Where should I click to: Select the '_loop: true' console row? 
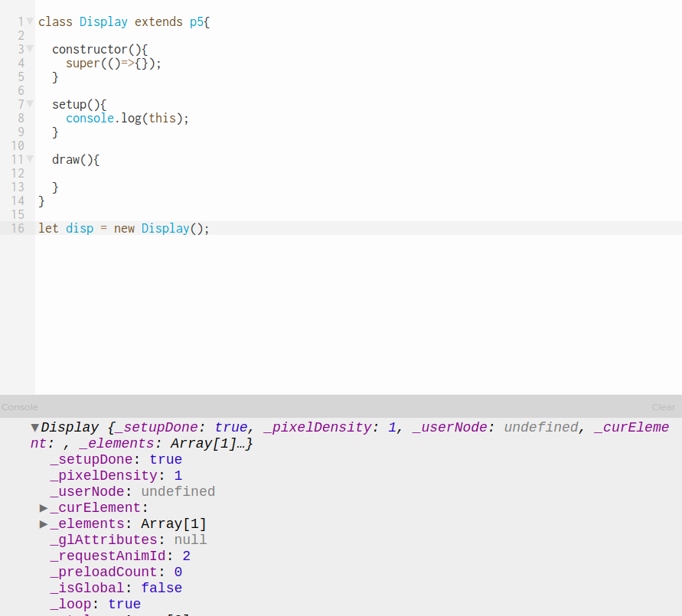click(x=95, y=605)
